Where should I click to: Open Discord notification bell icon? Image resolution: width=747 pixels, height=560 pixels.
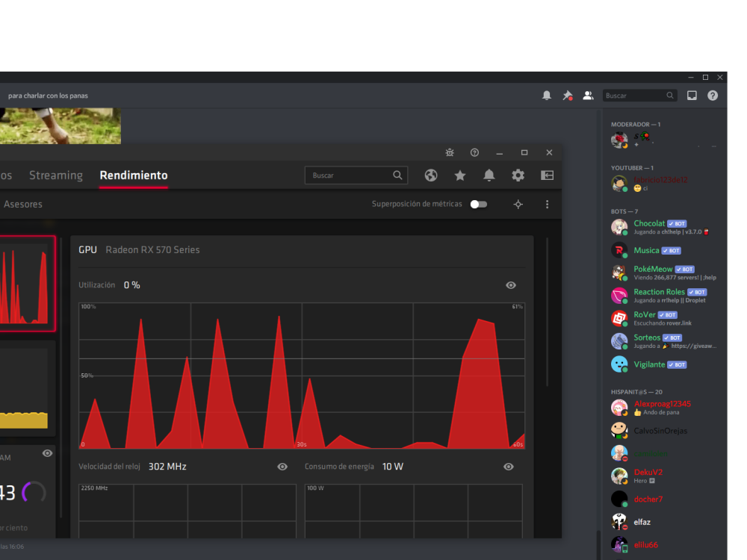point(547,96)
